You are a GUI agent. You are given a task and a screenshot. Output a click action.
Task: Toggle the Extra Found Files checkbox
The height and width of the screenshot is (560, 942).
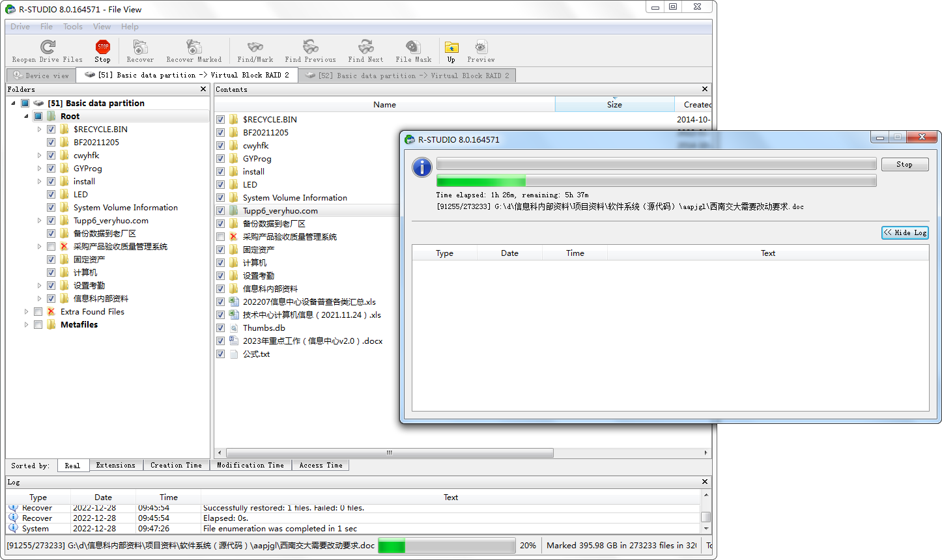pos(38,311)
